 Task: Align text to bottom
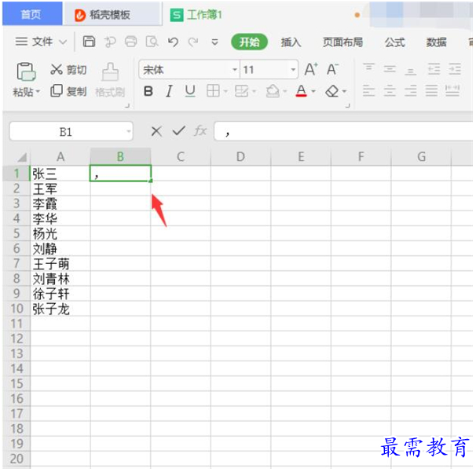tap(410, 71)
